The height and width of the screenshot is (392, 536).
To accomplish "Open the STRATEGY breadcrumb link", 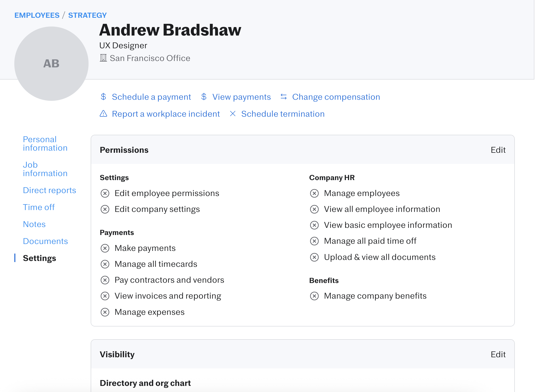I will tap(87, 15).
